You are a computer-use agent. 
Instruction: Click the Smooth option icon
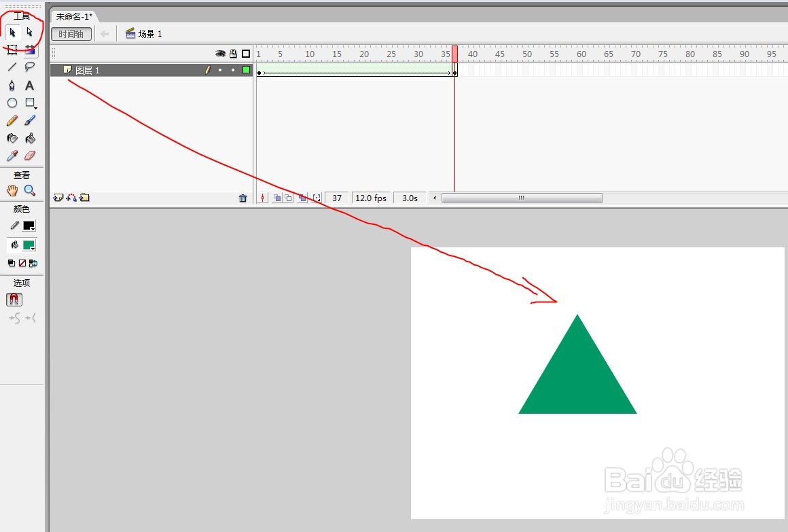coord(14,318)
